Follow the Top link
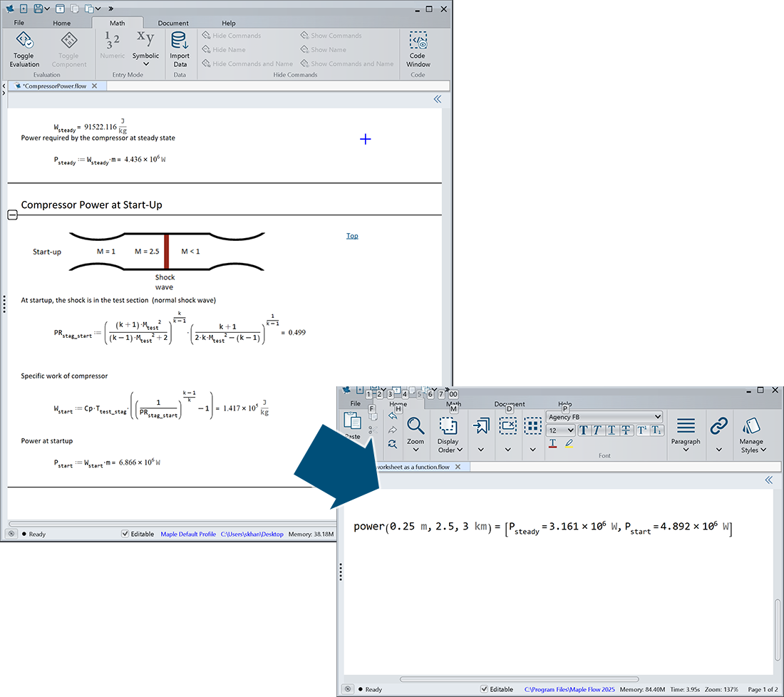The width and height of the screenshot is (784, 697). pos(352,236)
